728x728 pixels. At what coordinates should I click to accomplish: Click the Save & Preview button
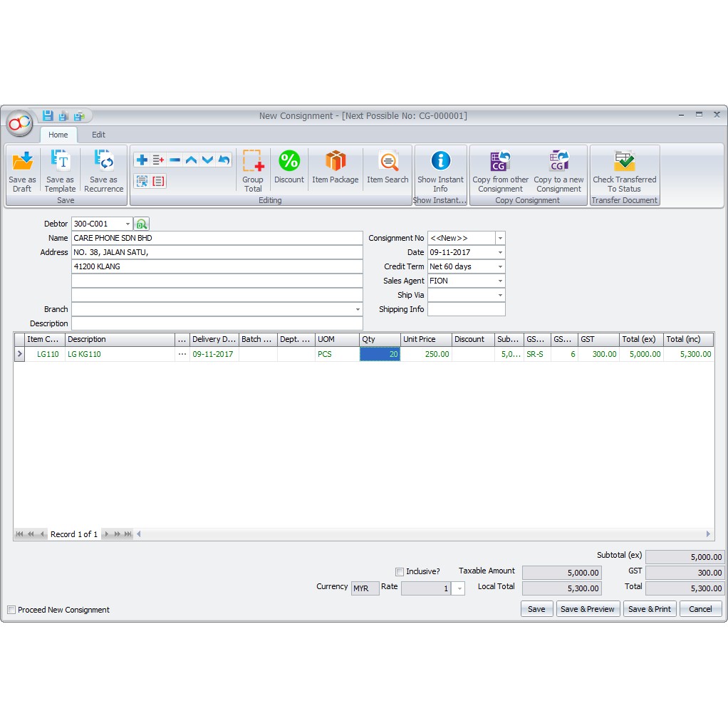click(588, 609)
